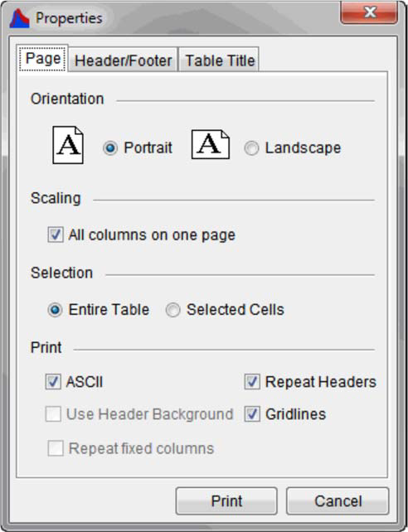Viewport: 408px width, 532px height.
Task: Select the Landscape radio button
Action: click(251, 148)
